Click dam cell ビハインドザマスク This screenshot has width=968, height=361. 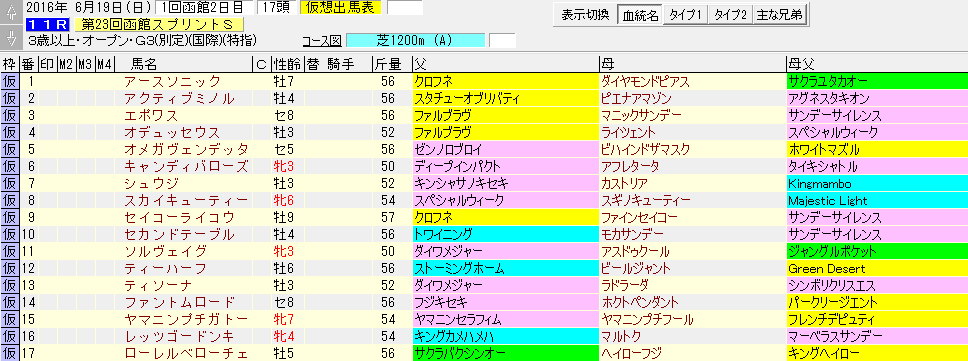pyautogui.click(x=692, y=149)
